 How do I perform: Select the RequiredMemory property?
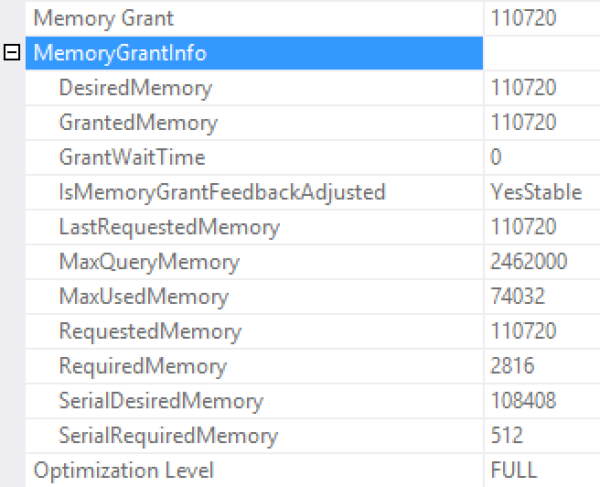(x=142, y=366)
